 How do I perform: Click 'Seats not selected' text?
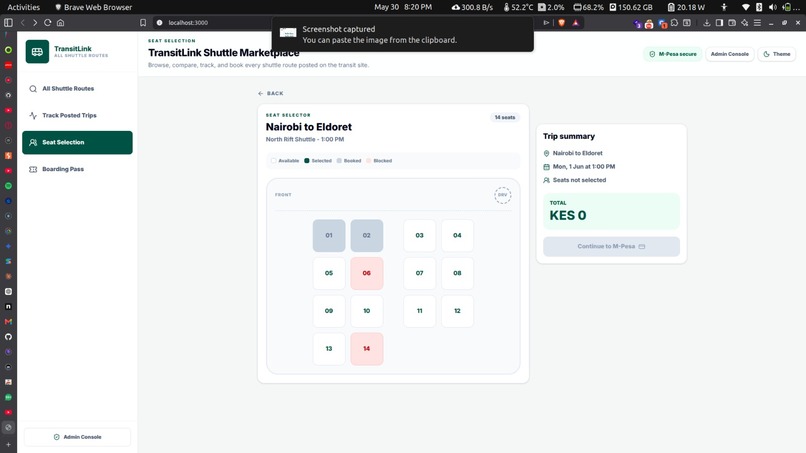pyautogui.click(x=579, y=180)
